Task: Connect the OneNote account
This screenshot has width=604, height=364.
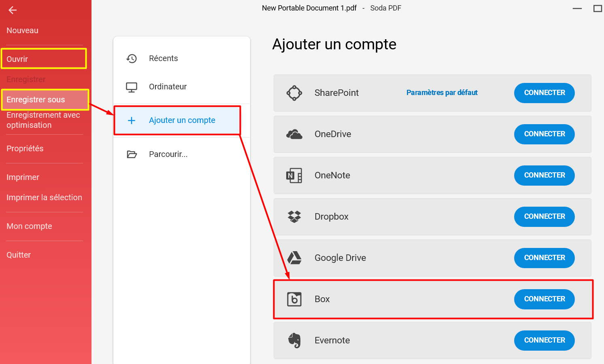Action: pos(544,176)
